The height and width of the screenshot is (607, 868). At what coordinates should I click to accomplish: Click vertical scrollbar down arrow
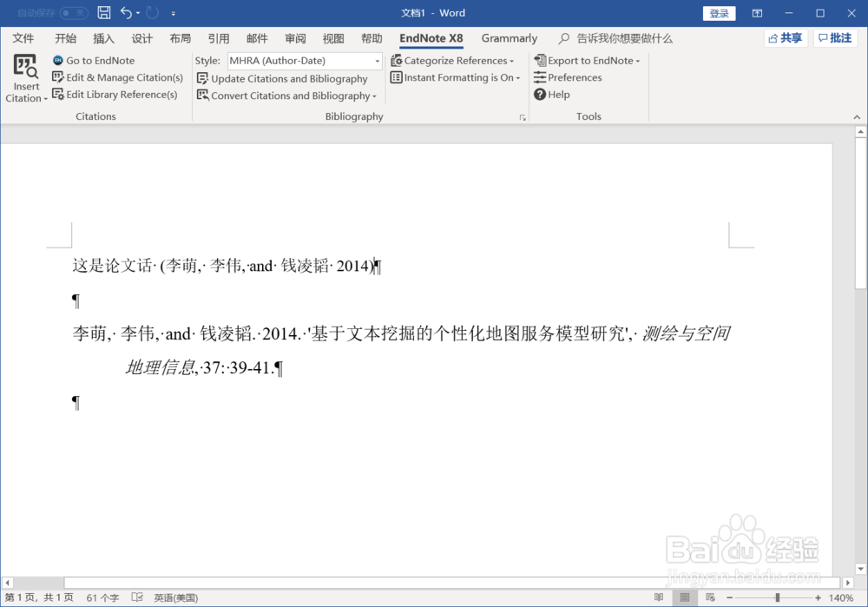coord(860,569)
